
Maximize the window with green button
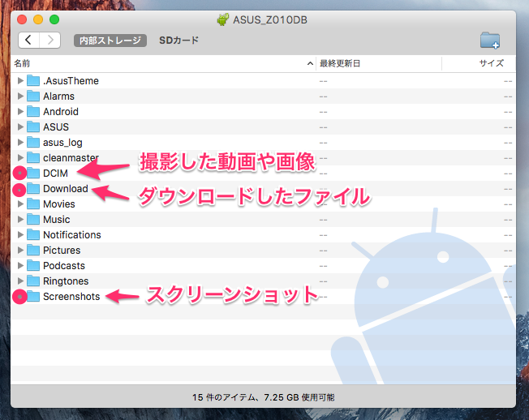point(54,19)
